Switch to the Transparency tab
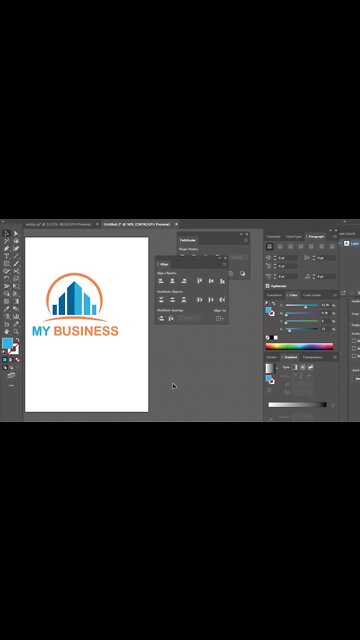 click(312, 357)
